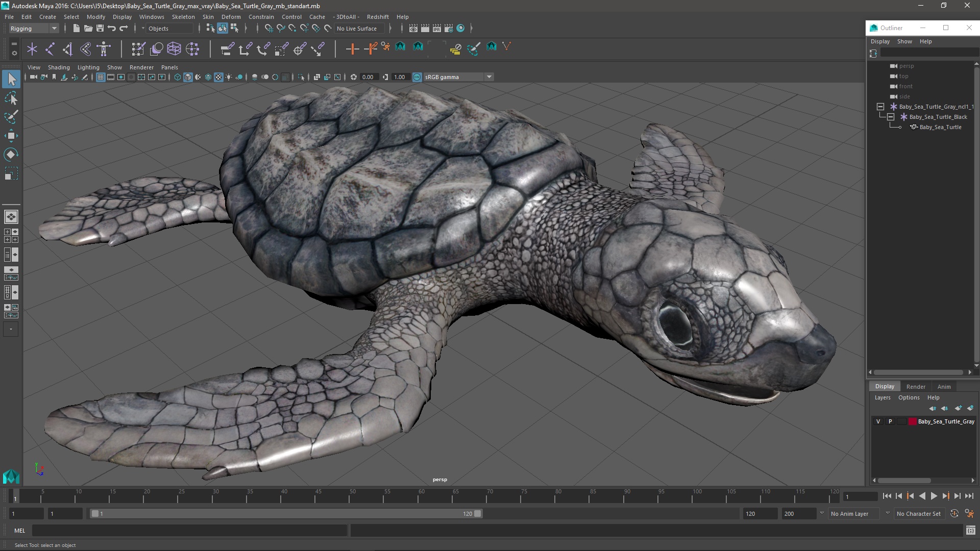Toggle smooth shade all in viewport

[188, 77]
